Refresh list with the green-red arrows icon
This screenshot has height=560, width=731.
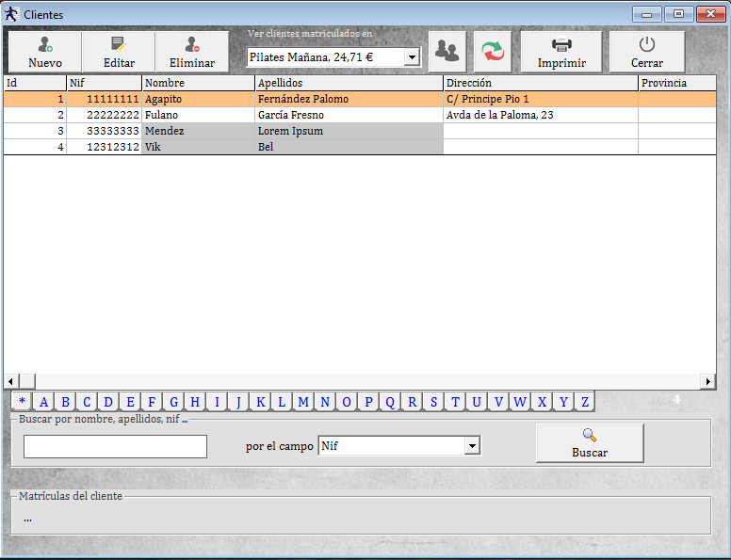492,52
